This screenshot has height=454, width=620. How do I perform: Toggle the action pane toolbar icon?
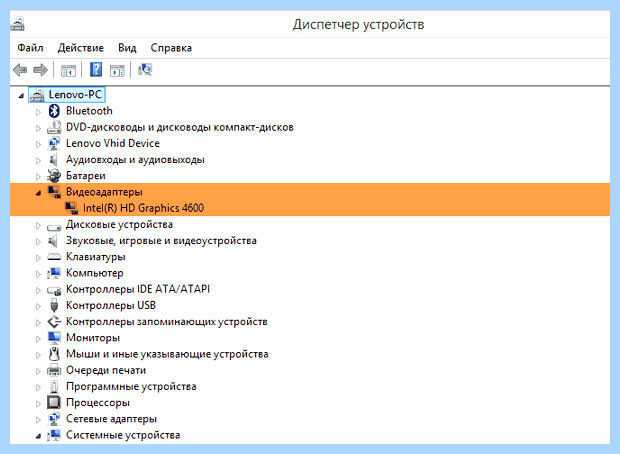click(x=117, y=70)
